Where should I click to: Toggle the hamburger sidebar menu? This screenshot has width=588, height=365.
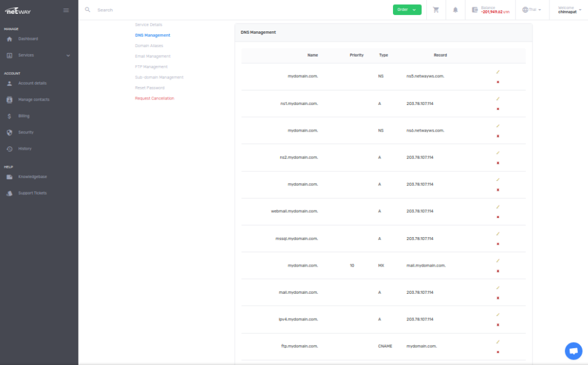(66, 10)
